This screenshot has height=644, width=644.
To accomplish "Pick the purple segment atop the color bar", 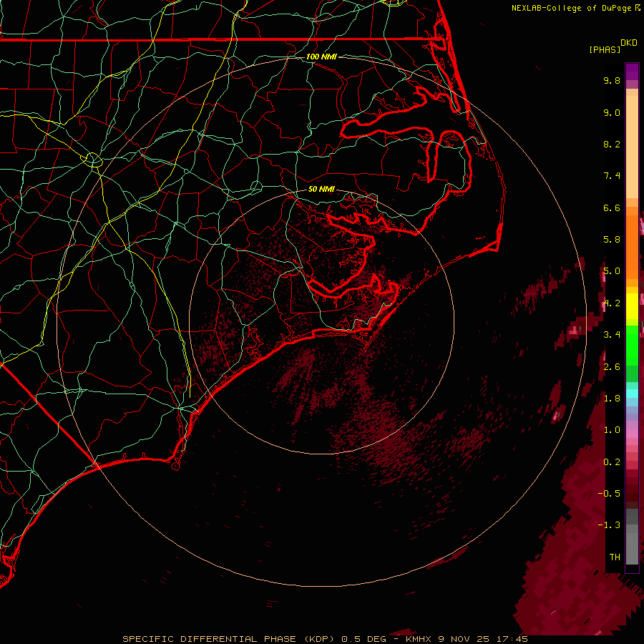I will [x=632, y=72].
